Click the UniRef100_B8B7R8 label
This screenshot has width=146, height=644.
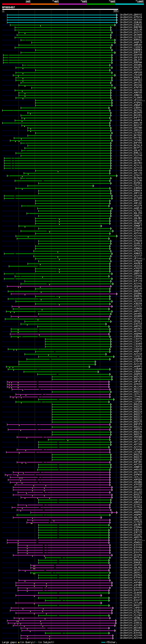(x=131, y=27)
